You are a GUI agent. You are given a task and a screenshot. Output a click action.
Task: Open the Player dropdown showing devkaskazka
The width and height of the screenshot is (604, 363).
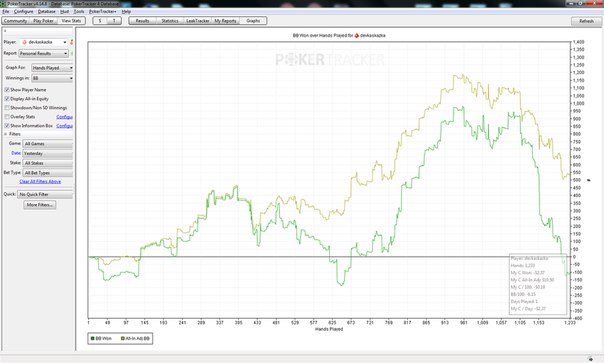pos(44,42)
